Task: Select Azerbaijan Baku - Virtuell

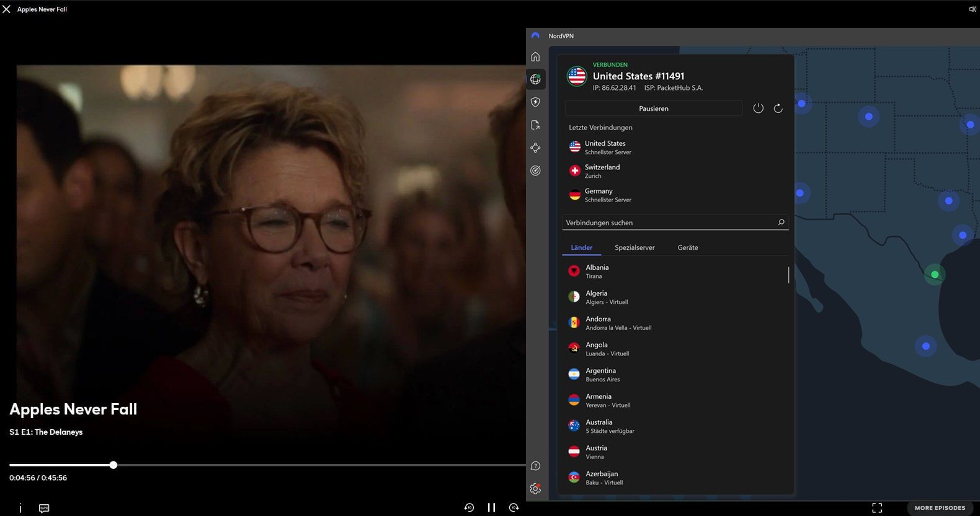Action: [x=674, y=478]
